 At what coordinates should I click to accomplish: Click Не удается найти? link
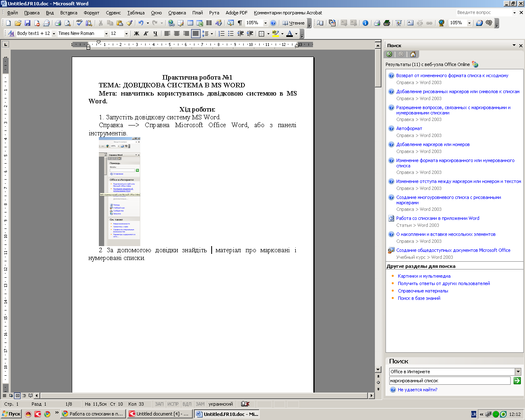click(417, 390)
